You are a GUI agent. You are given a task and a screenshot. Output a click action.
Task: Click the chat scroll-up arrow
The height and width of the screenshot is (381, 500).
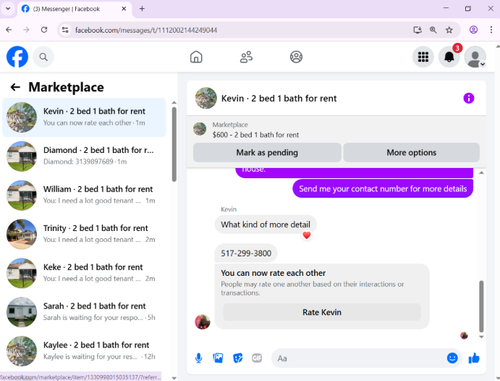tap(481, 173)
